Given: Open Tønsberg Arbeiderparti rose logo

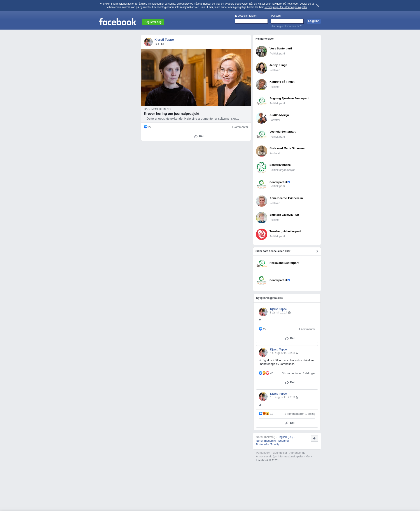Looking at the screenshot, I should pos(262,234).
